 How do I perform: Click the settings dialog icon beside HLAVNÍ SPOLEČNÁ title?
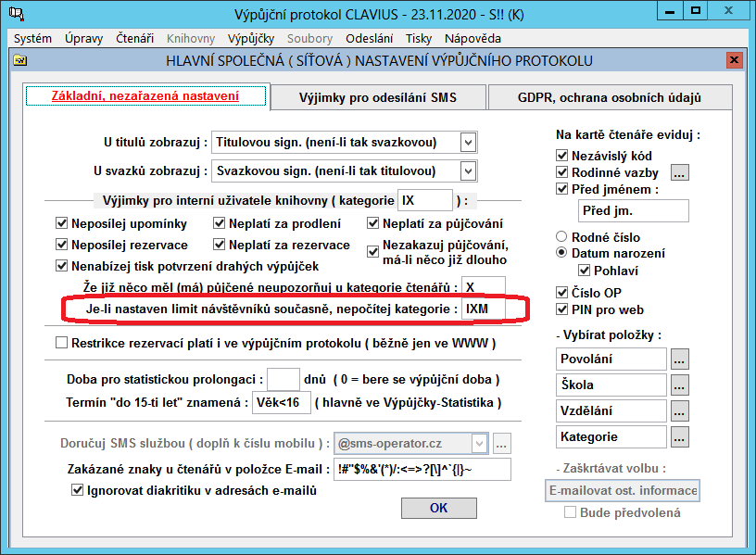click(20, 60)
